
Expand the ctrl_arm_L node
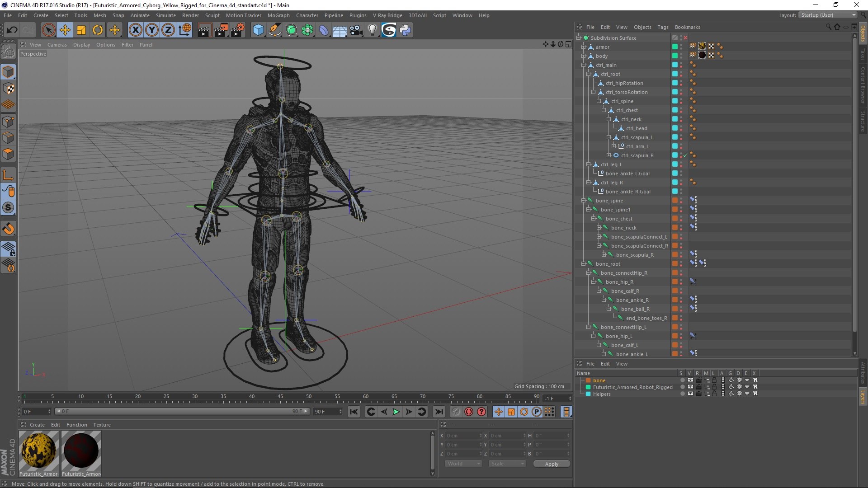point(613,146)
